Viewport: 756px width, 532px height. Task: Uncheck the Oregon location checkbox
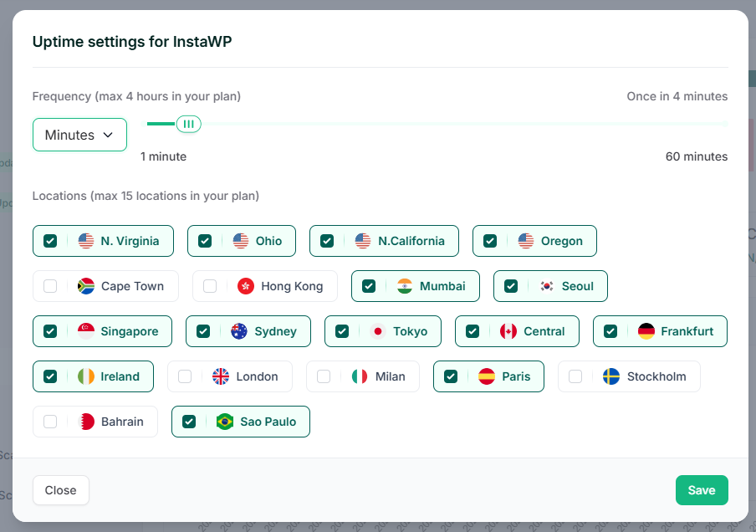[x=490, y=241]
